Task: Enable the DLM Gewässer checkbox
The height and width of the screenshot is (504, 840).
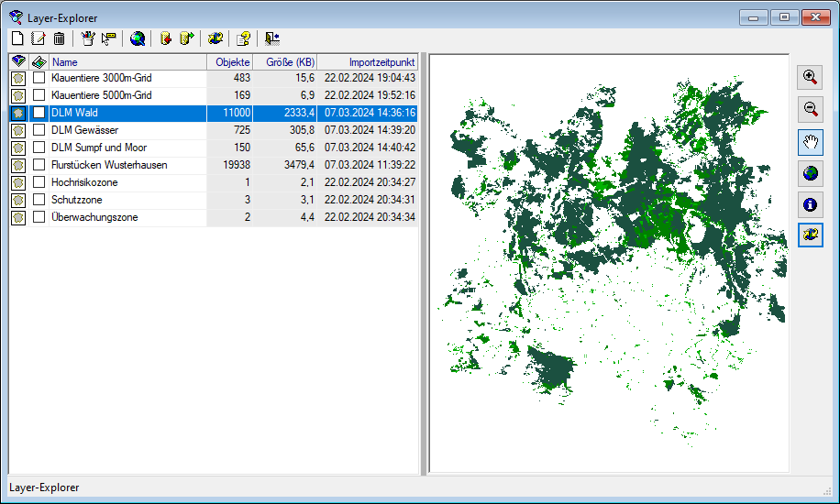Action: (x=39, y=129)
